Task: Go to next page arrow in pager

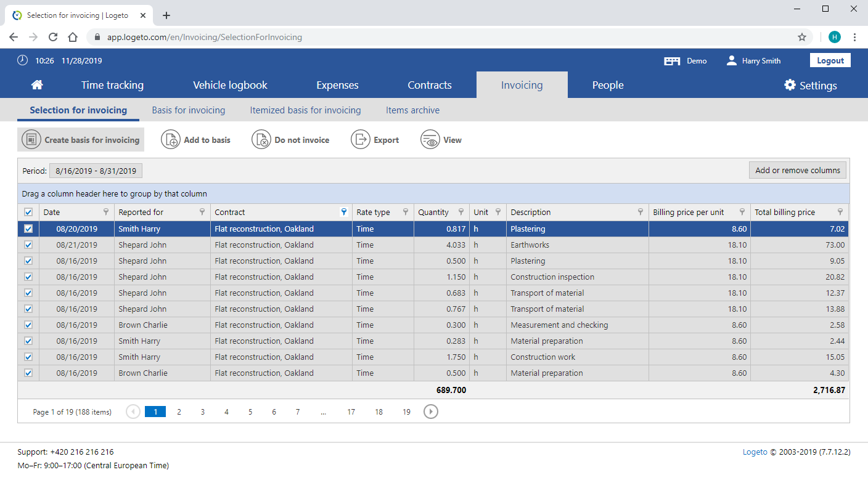Action: pos(431,412)
